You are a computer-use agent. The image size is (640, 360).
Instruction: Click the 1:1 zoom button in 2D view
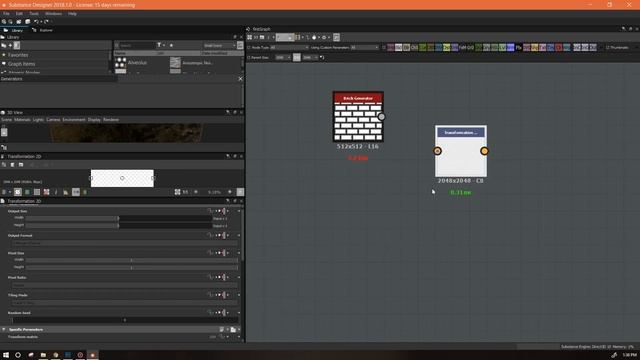(x=185, y=192)
